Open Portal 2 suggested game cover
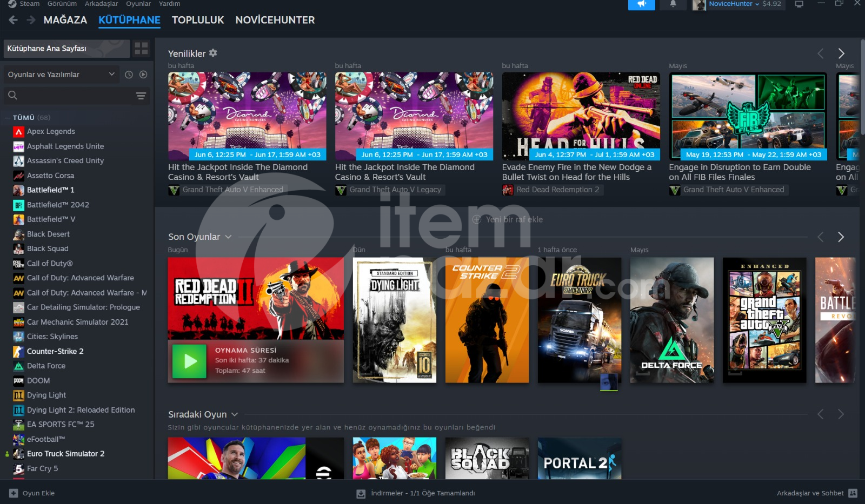The height and width of the screenshot is (504, 865). tap(580, 458)
